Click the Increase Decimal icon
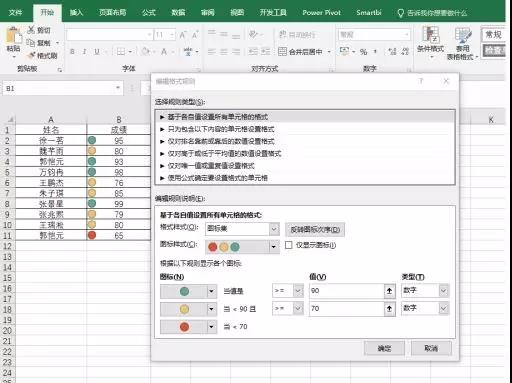Screen dimensions: 512x383 coord(393,52)
